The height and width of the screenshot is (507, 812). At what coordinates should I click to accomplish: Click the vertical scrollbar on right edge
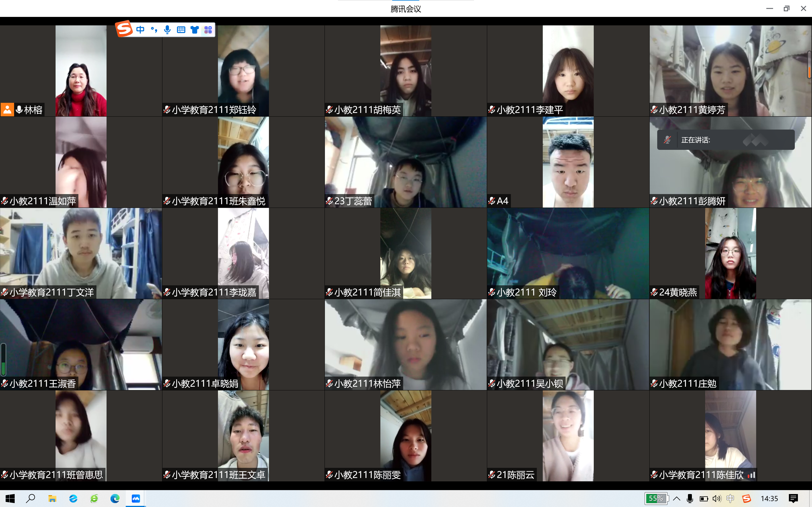[x=809, y=65]
